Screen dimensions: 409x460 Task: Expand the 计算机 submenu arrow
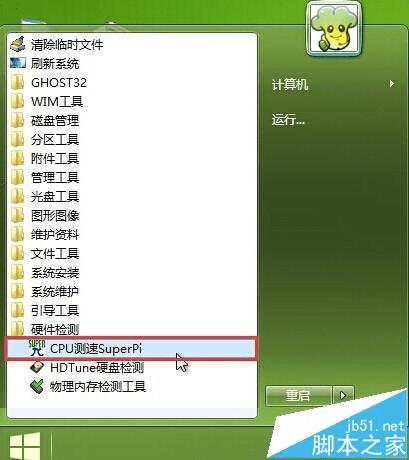tap(392, 84)
